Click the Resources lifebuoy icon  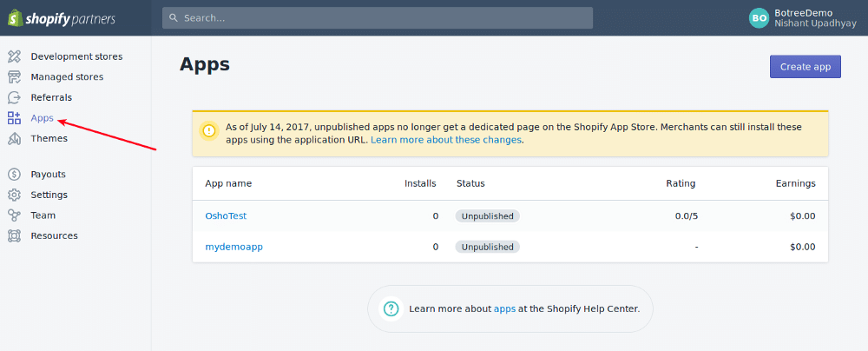[15, 236]
